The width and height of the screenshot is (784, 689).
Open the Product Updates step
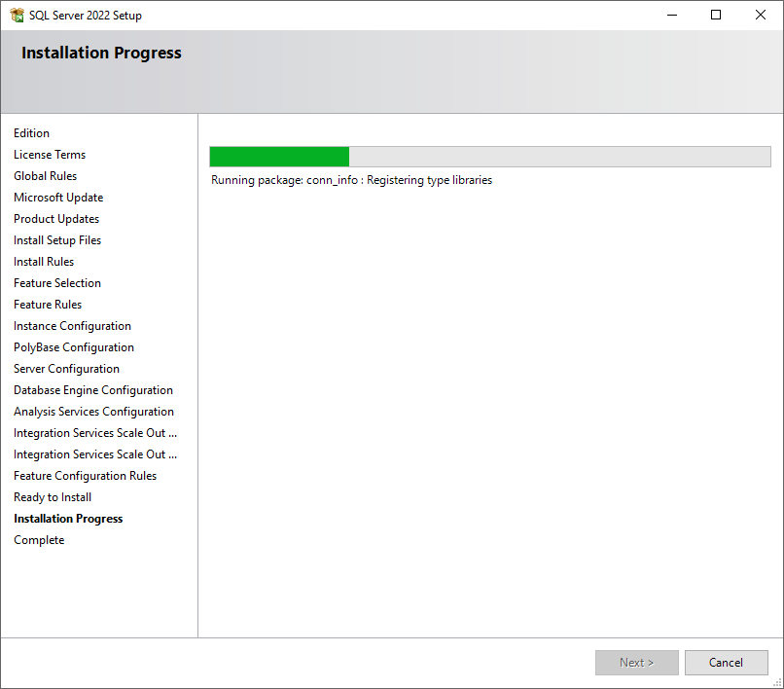(55, 218)
